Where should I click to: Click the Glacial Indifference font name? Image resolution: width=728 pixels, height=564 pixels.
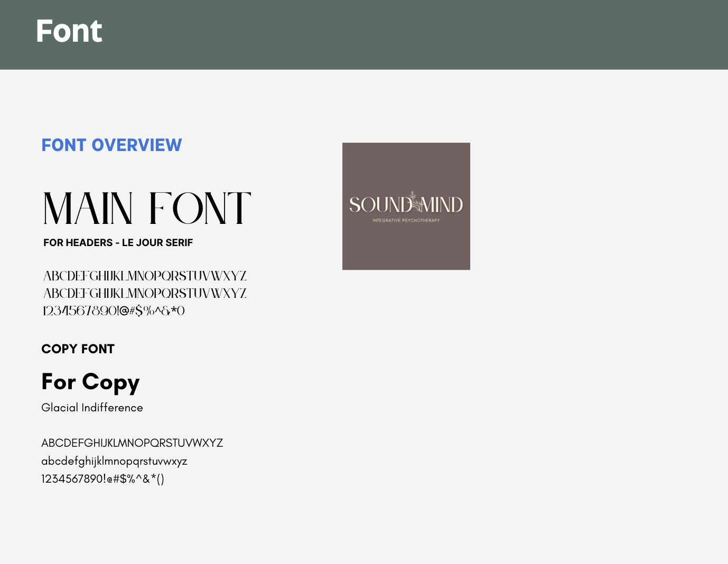[x=92, y=407]
